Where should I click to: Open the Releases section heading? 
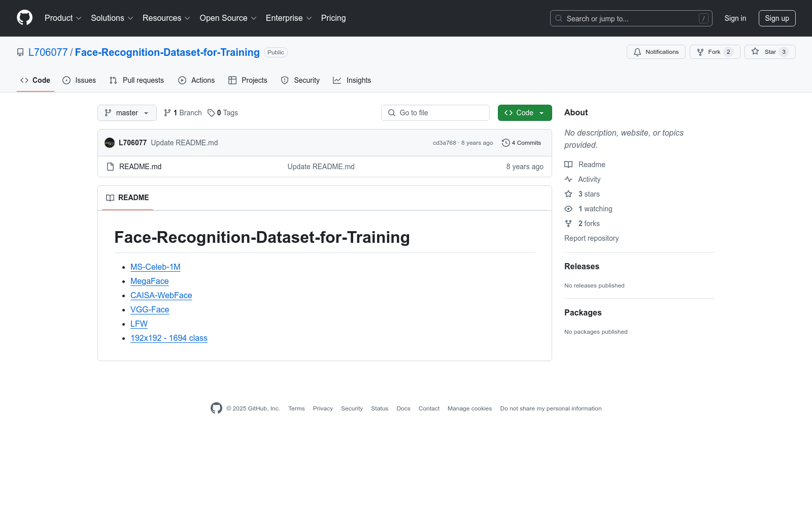582,266
